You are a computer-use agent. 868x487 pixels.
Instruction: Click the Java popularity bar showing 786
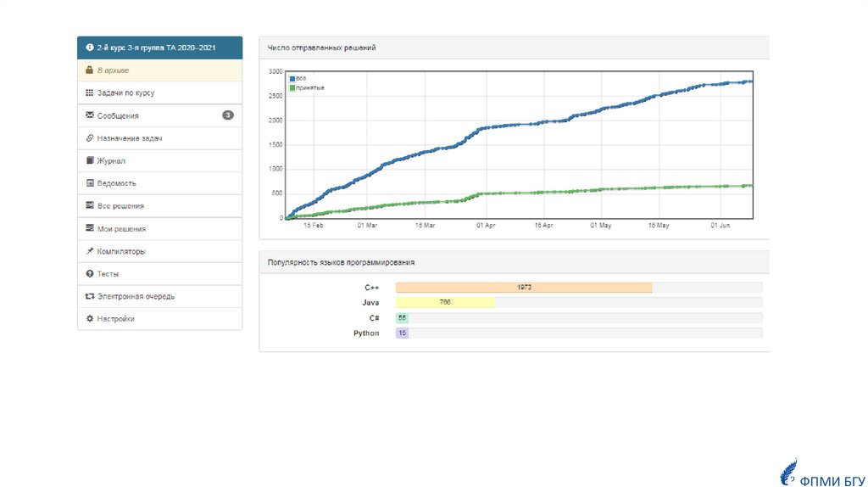pyautogui.click(x=445, y=303)
